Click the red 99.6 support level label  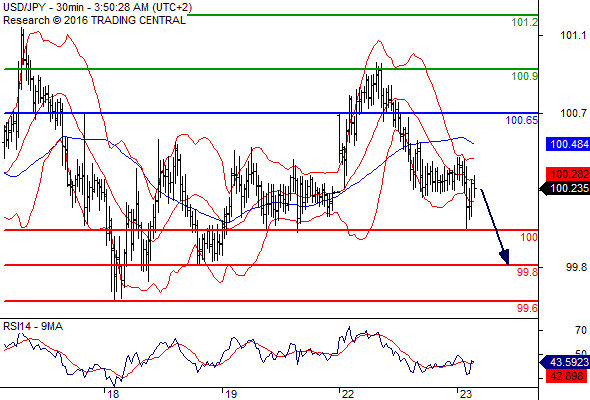pyautogui.click(x=527, y=308)
